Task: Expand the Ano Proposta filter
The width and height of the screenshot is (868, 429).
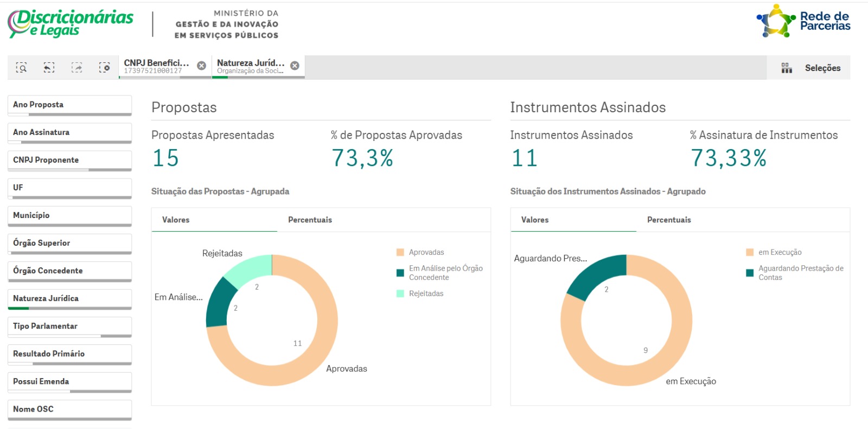Action: 69,105
